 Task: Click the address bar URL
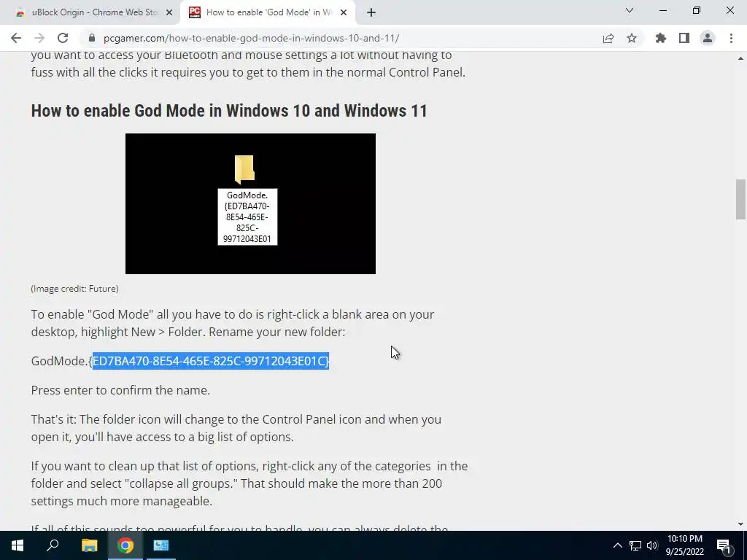pos(251,38)
